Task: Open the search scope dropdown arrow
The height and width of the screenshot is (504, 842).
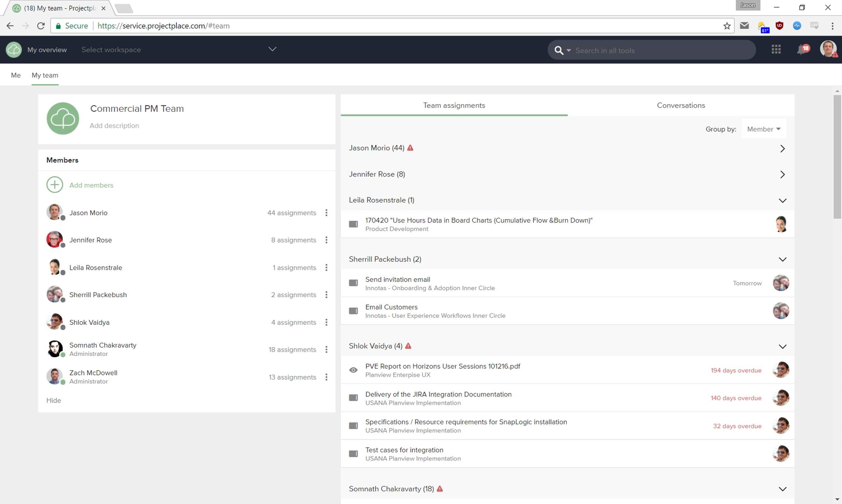Action: (x=569, y=50)
